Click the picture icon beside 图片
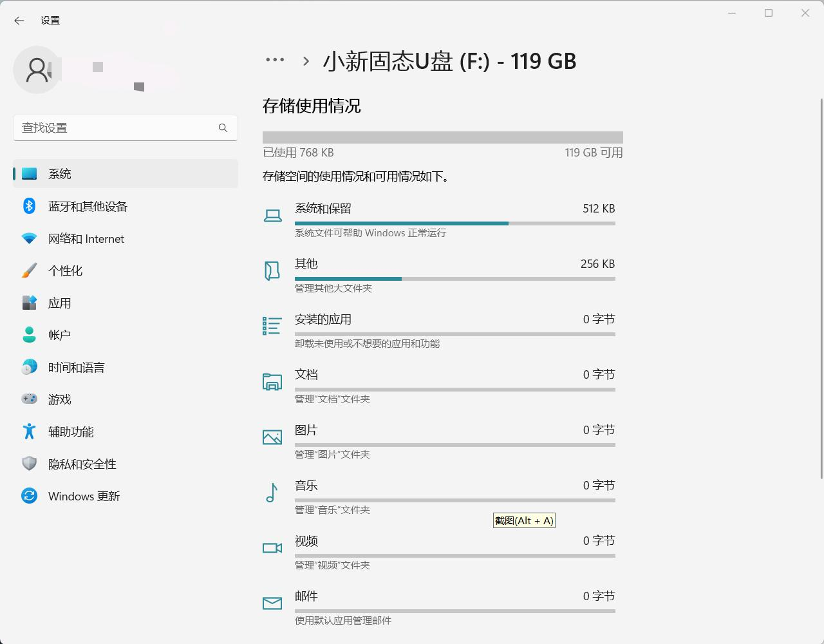The width and height of the screenshot is (824, 644). [x=272, y=437]
